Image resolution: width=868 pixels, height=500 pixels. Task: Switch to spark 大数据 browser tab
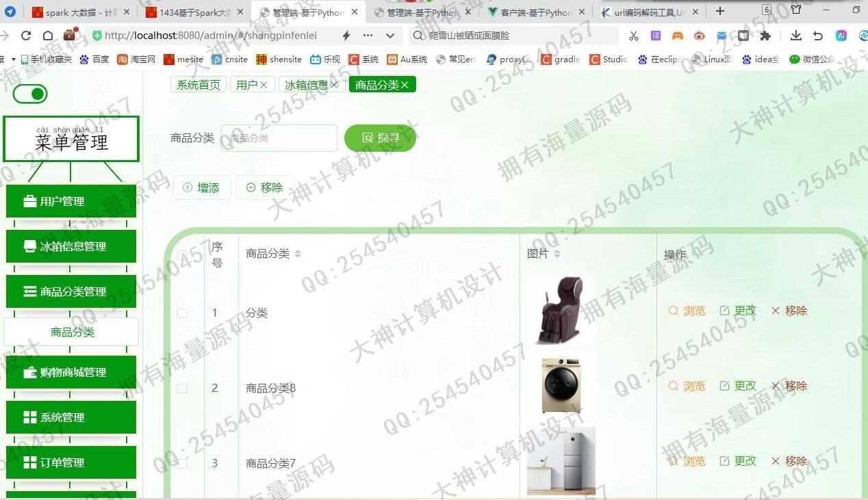(x=81, y=12)
